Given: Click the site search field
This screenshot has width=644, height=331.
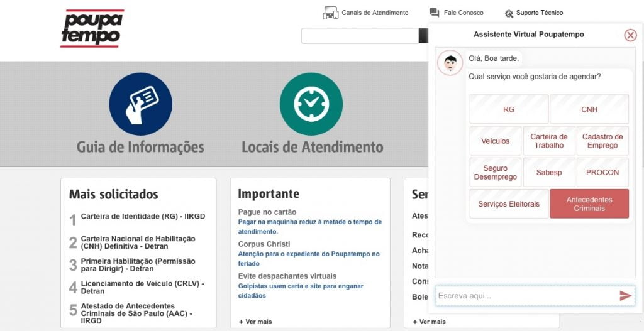Looking at the screenshot, I should pos(360,36).
